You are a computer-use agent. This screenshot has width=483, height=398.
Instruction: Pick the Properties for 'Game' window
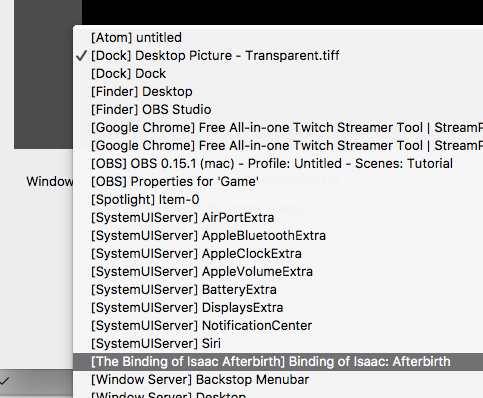coord(278,181)
